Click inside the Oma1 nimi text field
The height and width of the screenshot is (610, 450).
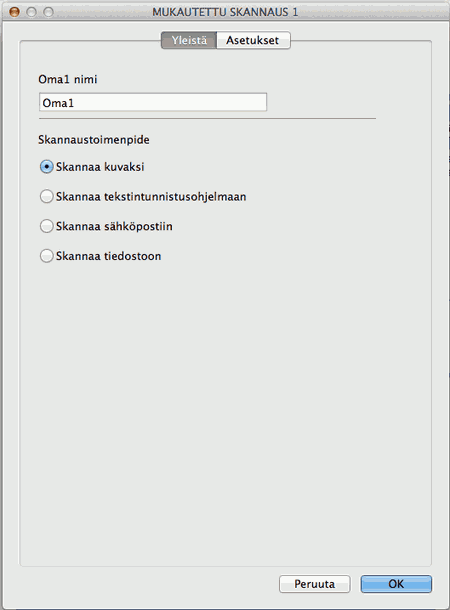[153, 102]
